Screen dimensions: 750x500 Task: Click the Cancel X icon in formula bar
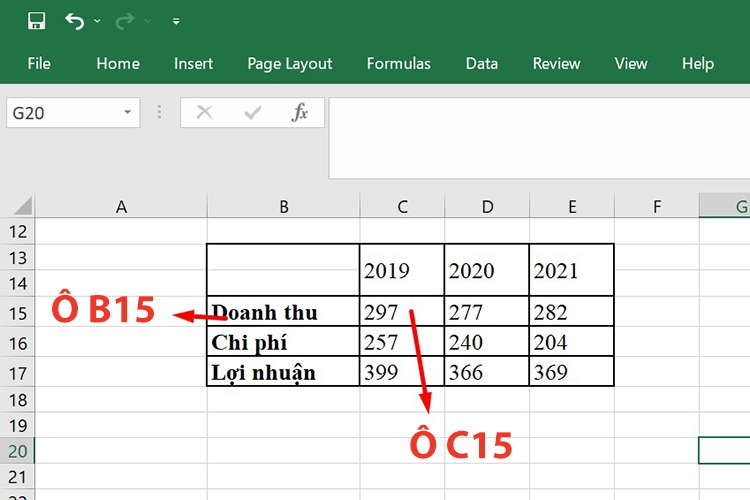click(205, 112)
